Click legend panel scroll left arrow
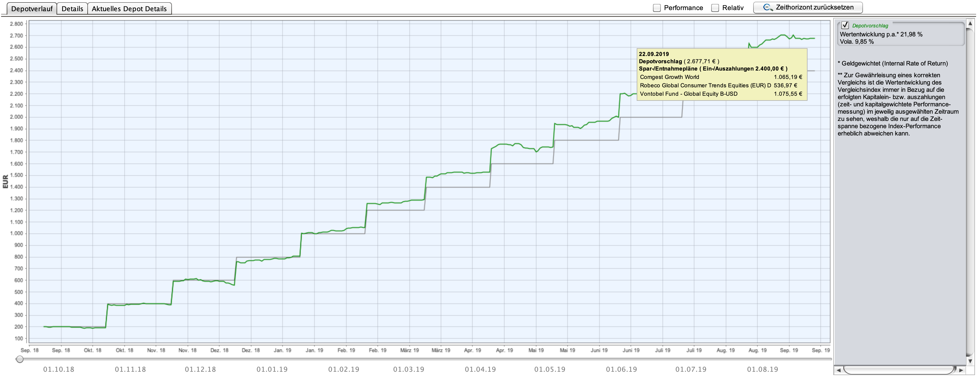This screenshot has width=980, height=379. (x=839, y=370)
